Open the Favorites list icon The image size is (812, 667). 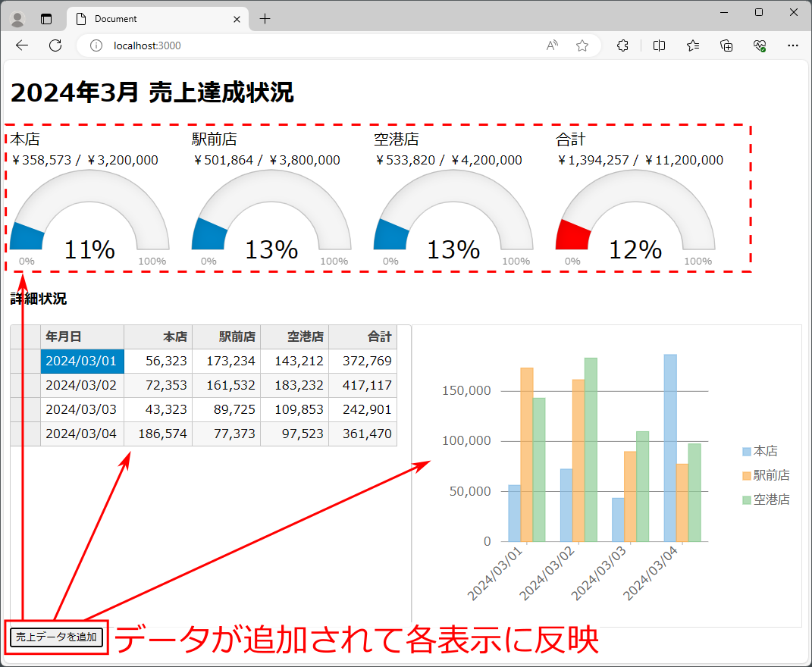pos(693,45)
